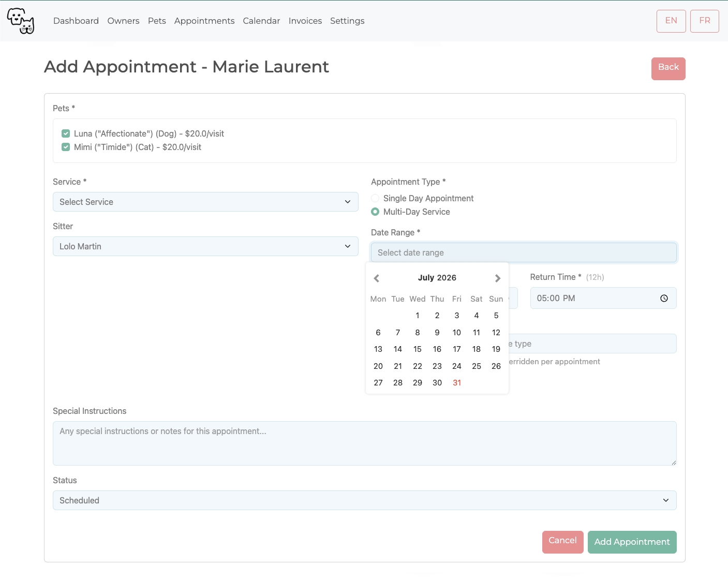Select Single Day Appointment radio option
This screenshot has height=581, width=728.
[x=375, y=198]
